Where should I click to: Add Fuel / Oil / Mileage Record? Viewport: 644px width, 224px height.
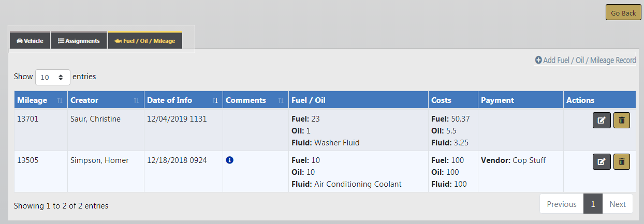tap(586, 60)
